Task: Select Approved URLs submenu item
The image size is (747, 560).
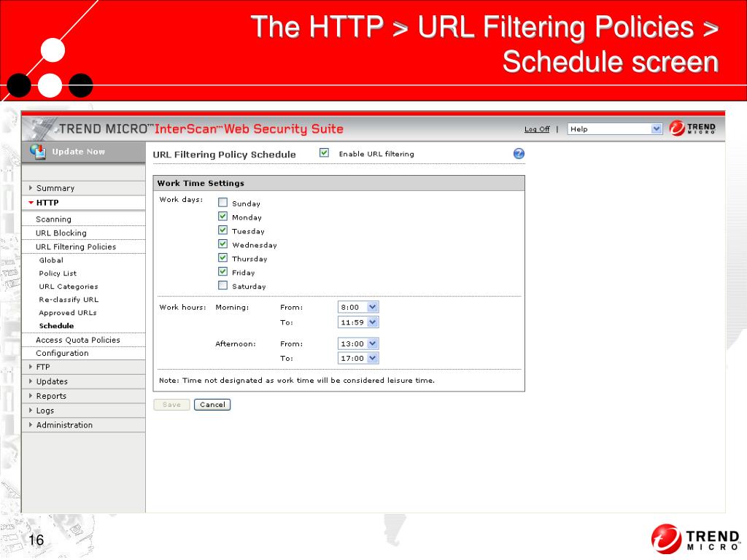Action: point(68,313)
